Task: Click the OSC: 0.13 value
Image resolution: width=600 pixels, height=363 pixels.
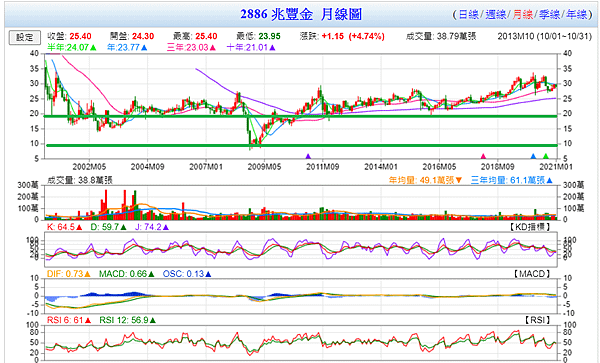Action: 187,274
